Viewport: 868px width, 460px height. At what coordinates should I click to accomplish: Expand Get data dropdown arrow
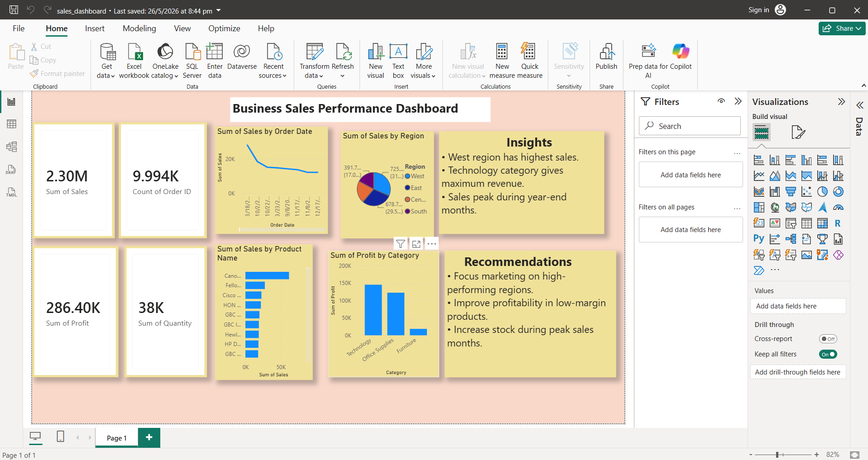[113, 76]
